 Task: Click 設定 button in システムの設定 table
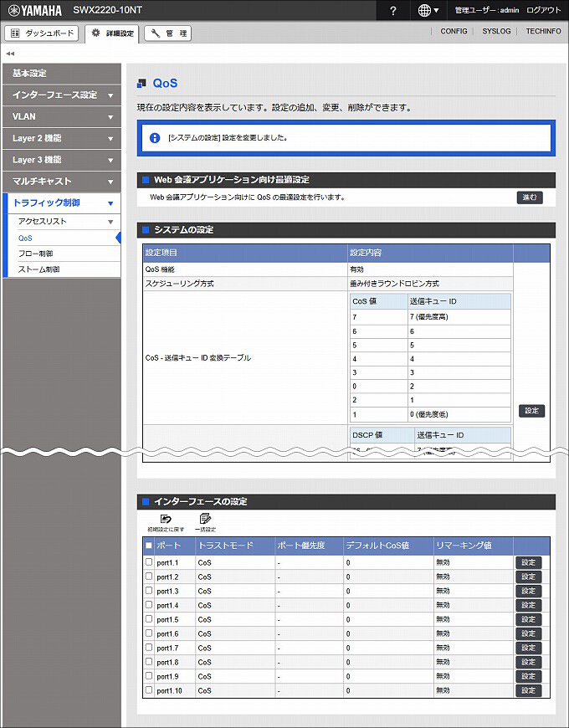point(532,410)
